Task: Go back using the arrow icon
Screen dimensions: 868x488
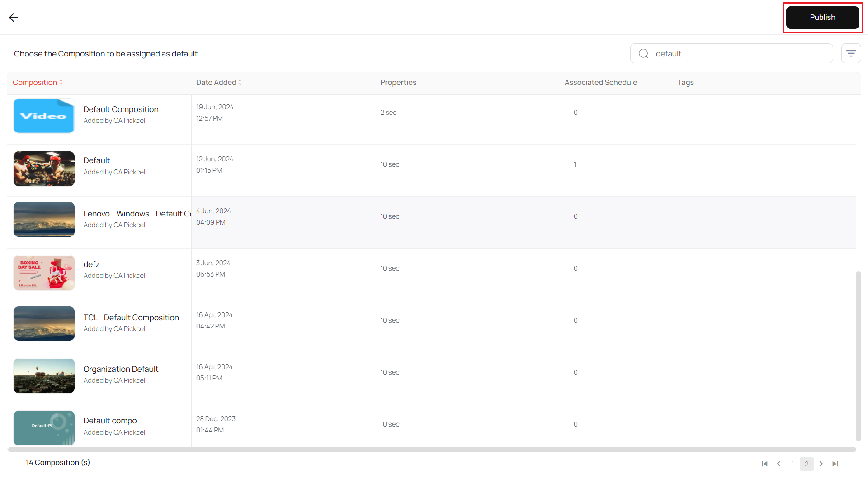Action: (x=14, y=17)
